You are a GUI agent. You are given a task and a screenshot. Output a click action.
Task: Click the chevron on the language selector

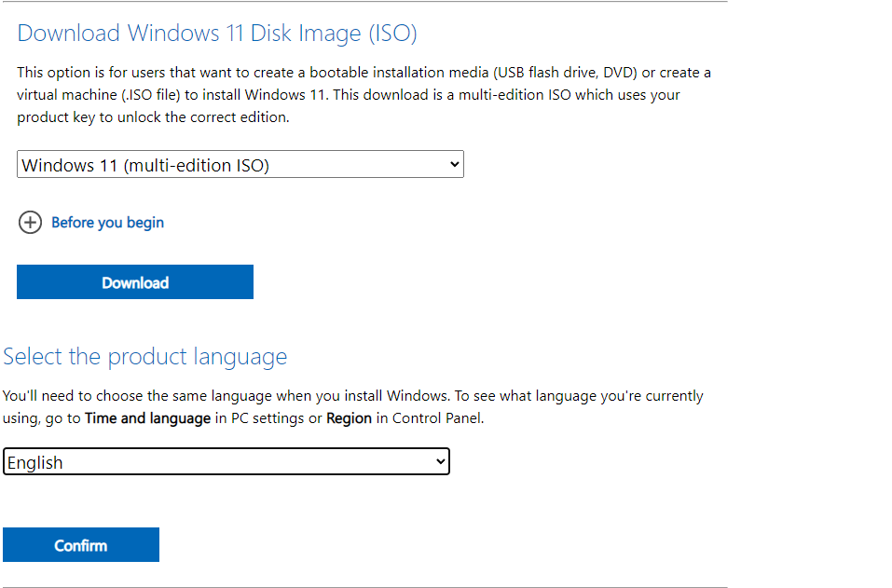point(440,462)
